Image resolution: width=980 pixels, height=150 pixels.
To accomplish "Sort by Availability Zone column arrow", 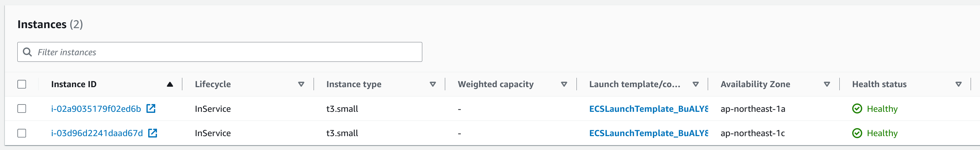I will [827, 84].
